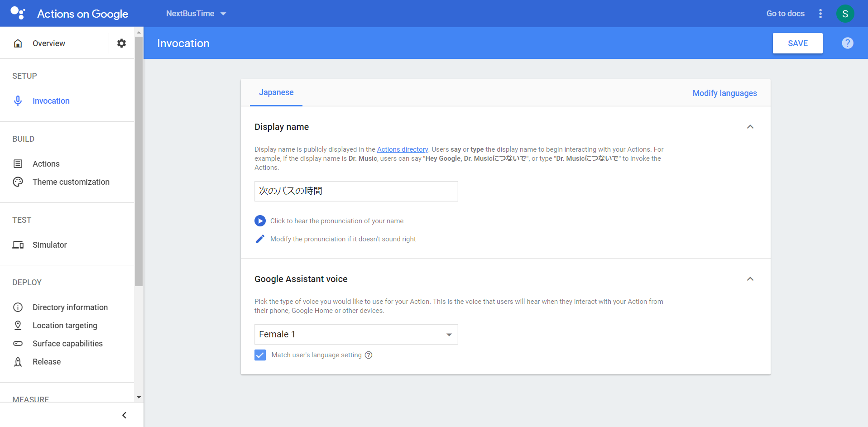Open the Female 1 voice dropdown
The height and width of the screenshot is (427, 868).
(356, 334)
